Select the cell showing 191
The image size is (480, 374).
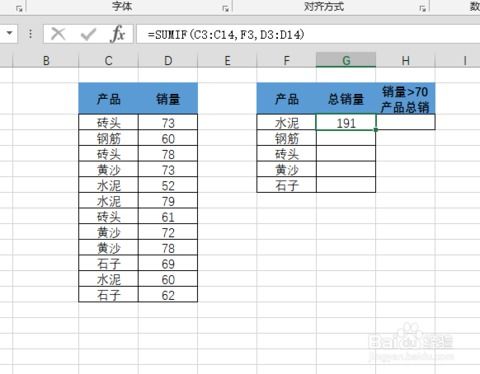click(346, 122)
